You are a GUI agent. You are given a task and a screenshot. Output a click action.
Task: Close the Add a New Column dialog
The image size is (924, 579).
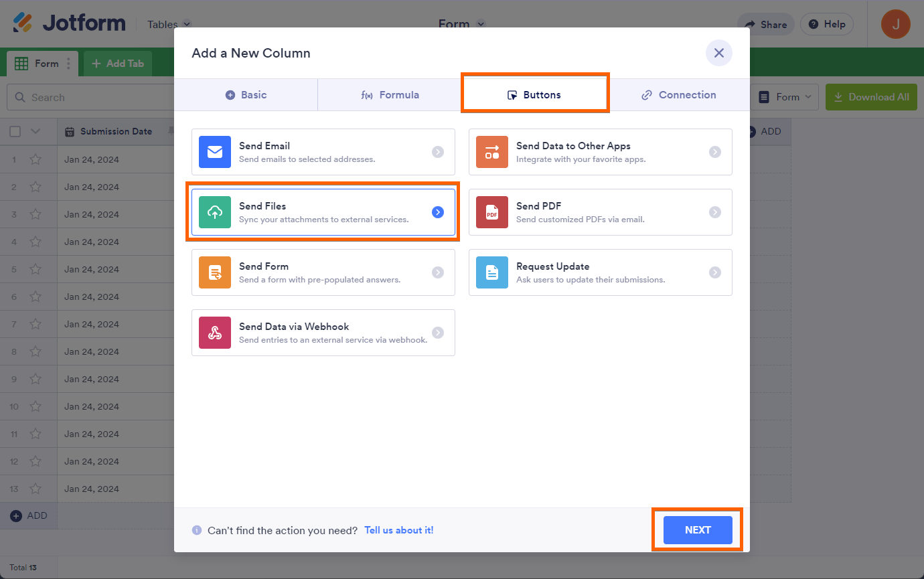click(718, 53)
